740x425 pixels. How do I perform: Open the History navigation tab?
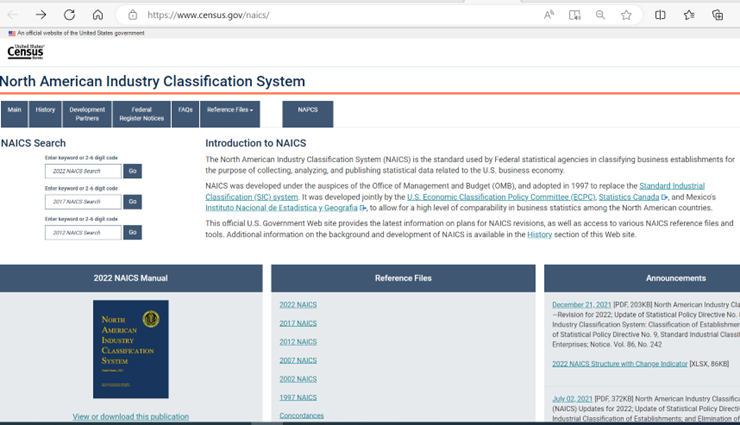coord(45,114)
